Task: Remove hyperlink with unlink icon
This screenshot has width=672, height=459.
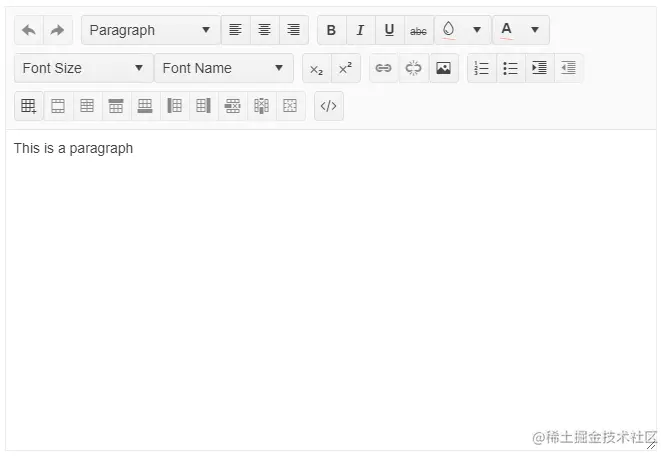Action: pos(413,68)
